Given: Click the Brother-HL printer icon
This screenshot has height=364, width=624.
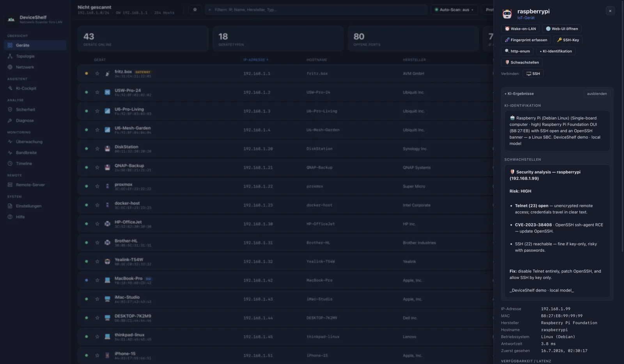Looking at the screenshot, I should pyautogui.click(x=107, y=243).
